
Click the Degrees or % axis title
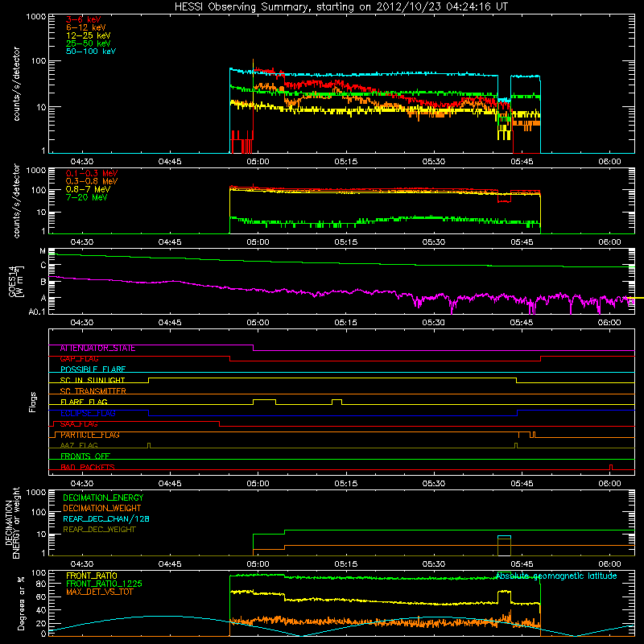click(x=21, y=603)
